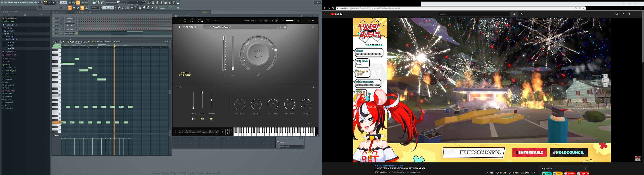Click the Felt Piano preset save icon
The height and width of the screenshot is (175, 644).
tap(285, 27)
